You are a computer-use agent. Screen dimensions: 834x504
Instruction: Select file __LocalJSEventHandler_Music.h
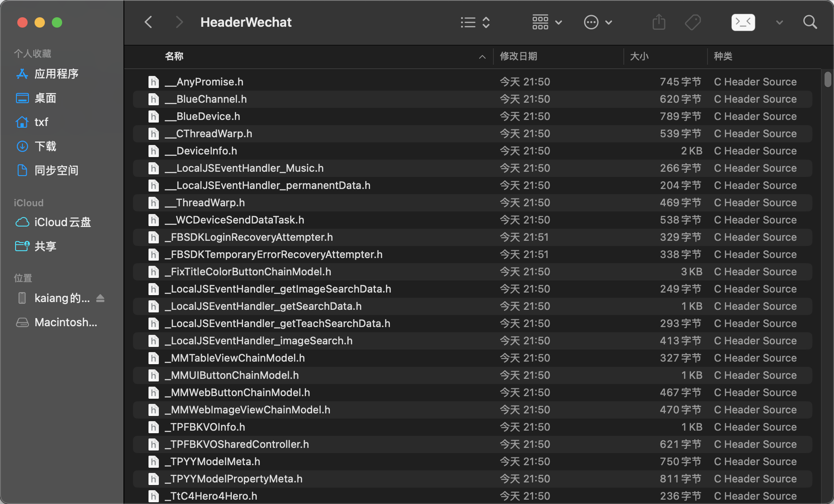(472, 168)
